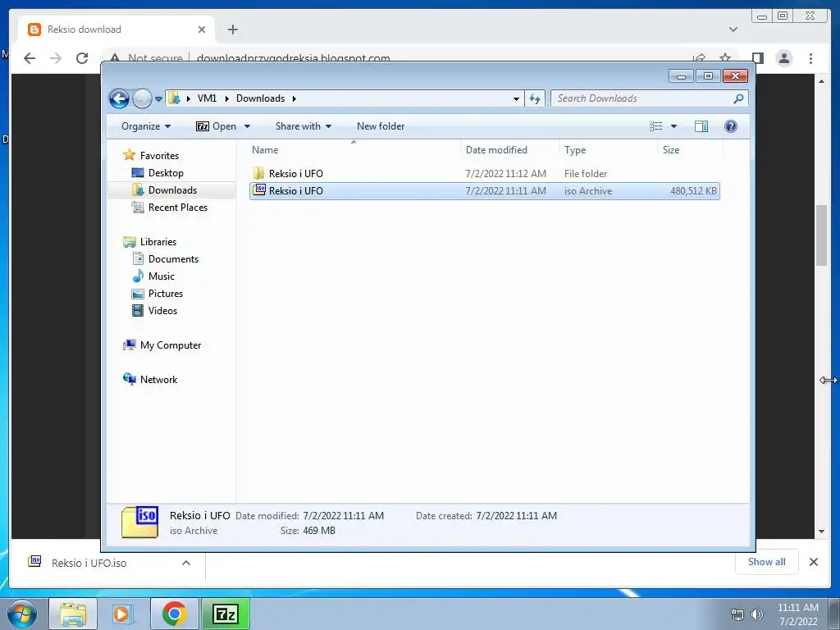Expand the arrow after Downloads breadcrumb

tap(294, 98)
